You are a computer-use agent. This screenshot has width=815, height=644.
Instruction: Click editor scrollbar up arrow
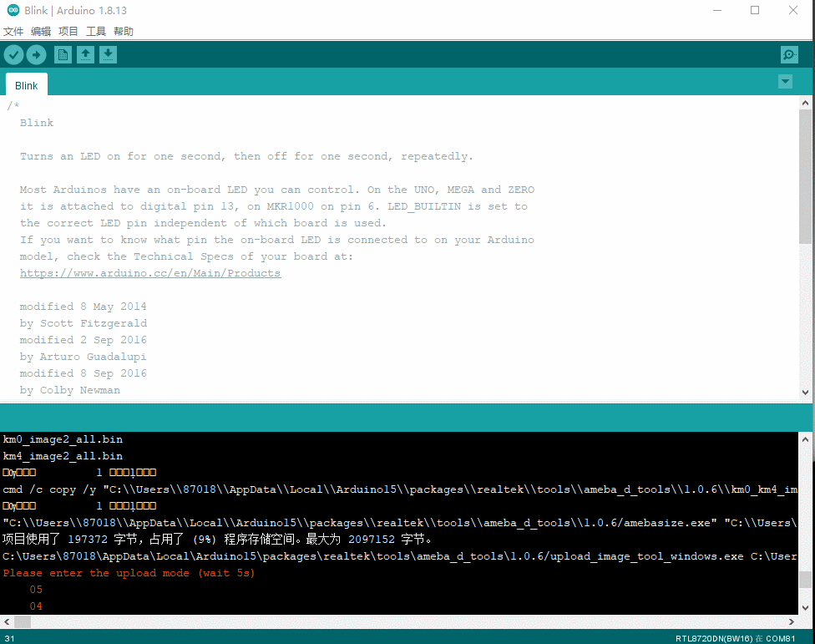pos(805,103)
